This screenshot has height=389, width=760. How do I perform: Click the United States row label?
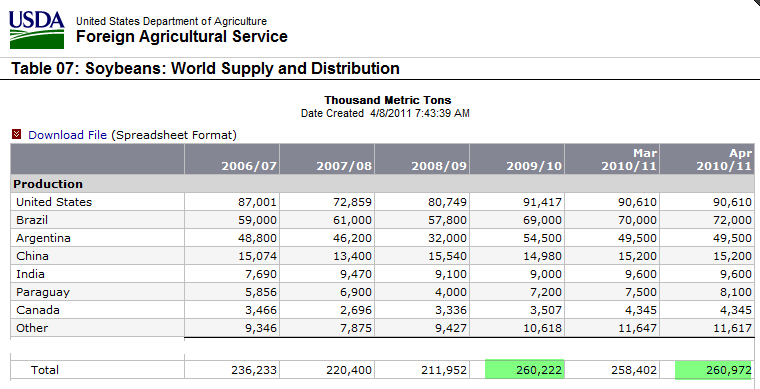pyautogui.click(x=54, y=202)
